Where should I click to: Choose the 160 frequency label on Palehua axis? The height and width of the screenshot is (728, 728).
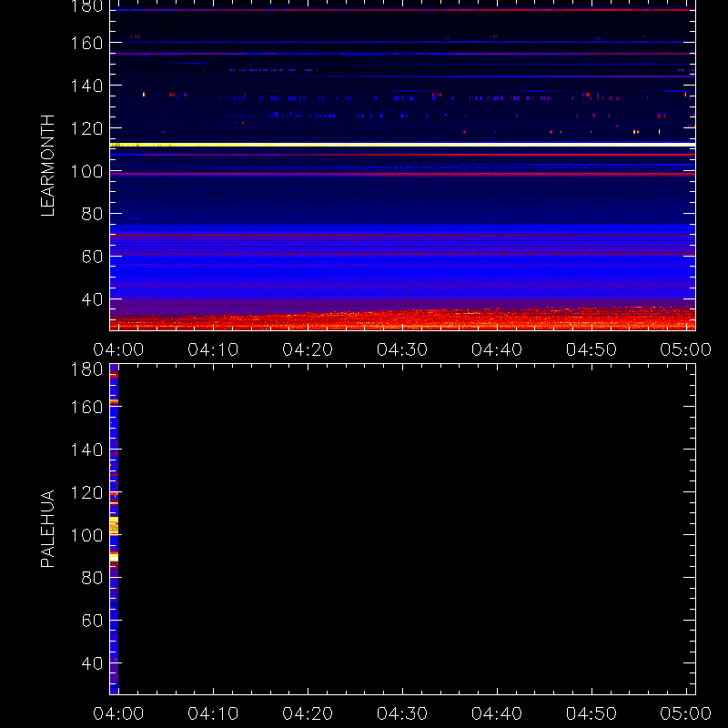(x=86, y=407)
